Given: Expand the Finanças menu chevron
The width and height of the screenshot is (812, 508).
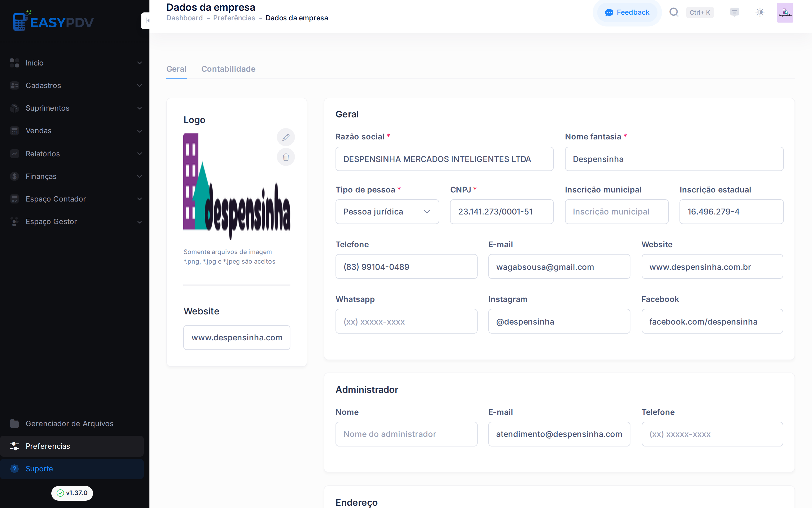Looking at the screenshot, I should [140, 176].
